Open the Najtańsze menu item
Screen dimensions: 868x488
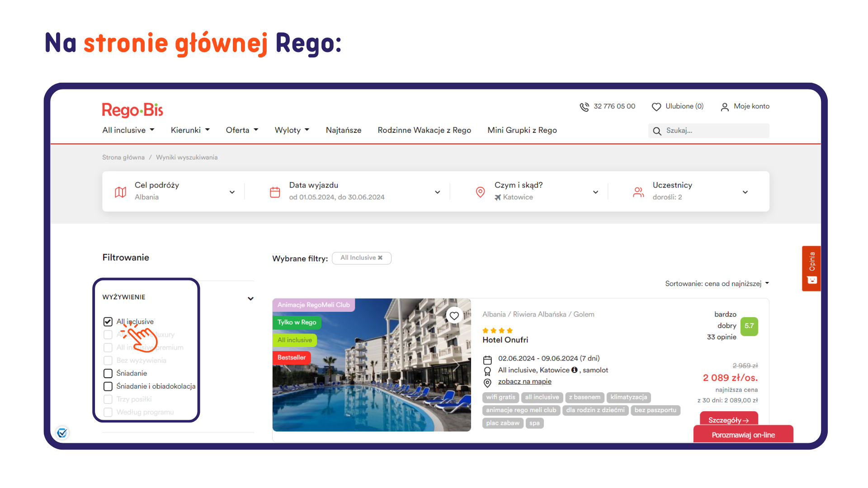344,130
